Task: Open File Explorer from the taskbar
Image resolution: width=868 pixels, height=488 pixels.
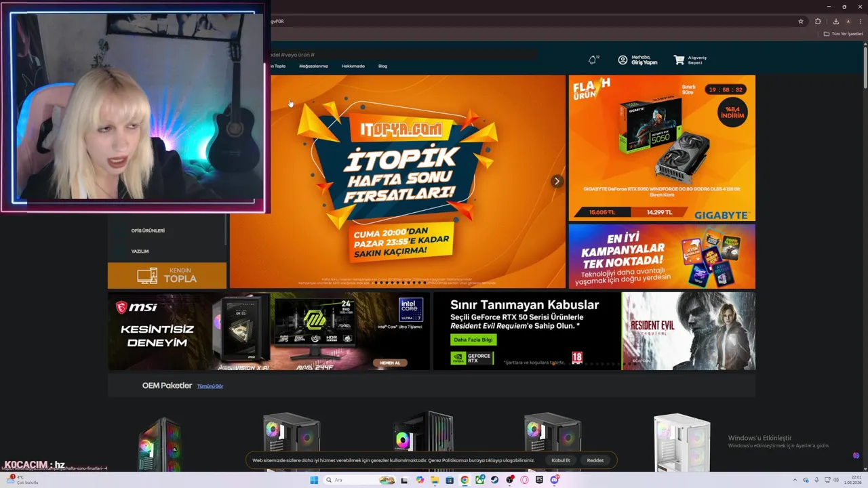Action: 435,480
